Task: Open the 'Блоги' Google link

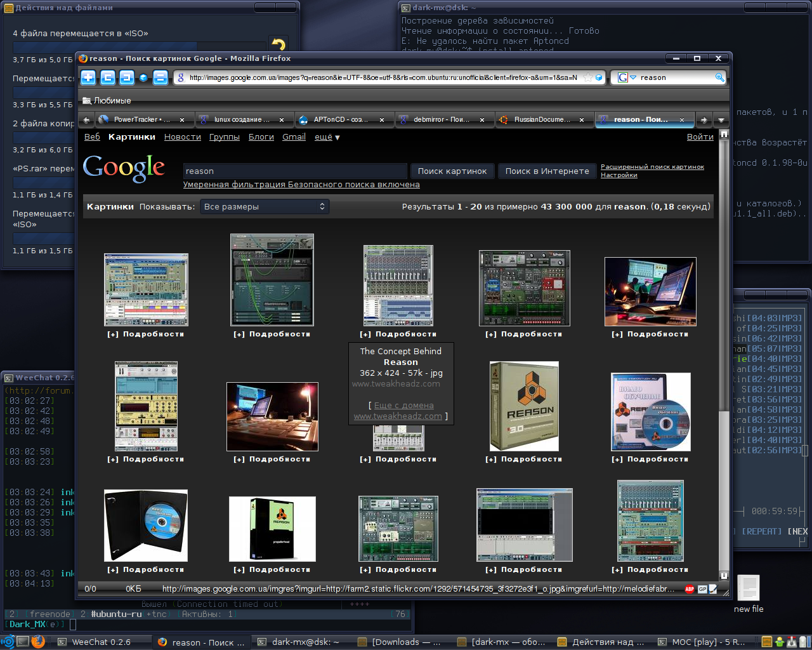Action: click(x=261, y=137)
